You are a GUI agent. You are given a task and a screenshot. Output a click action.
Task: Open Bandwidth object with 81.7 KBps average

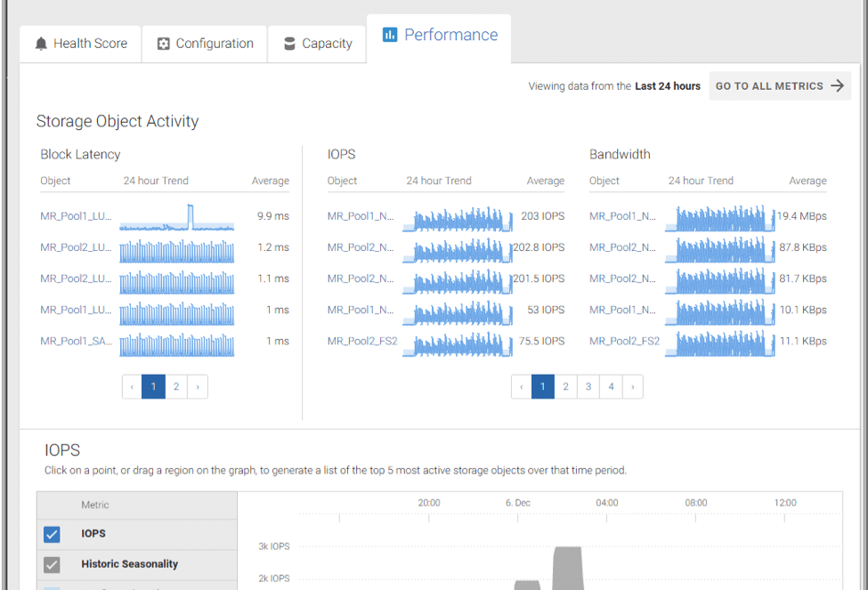[623, 279]
